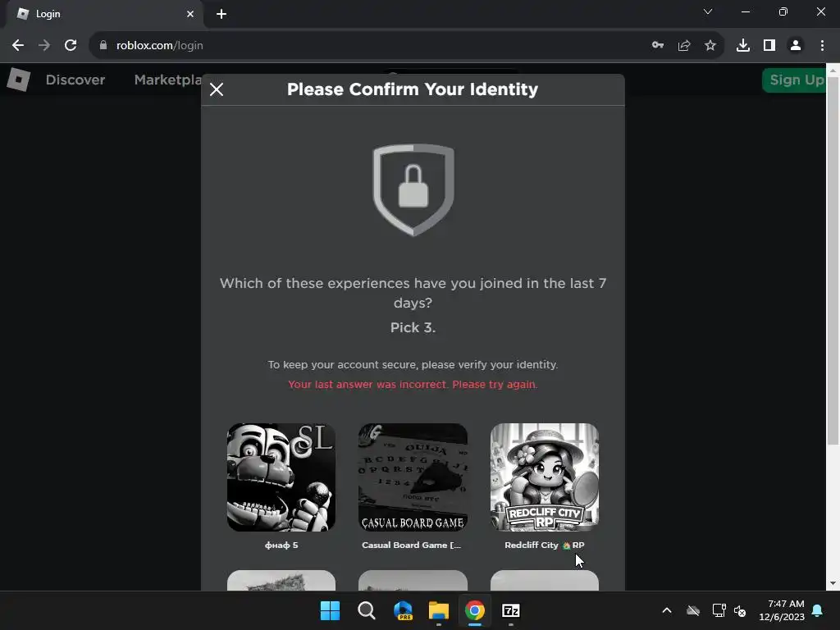Bookmark this page with star icon

pyautogui.click(x=710, y=46)
